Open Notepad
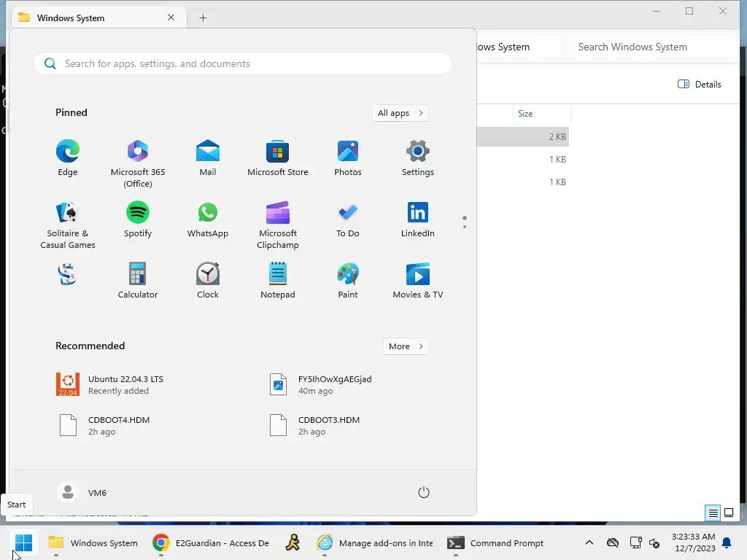 coord(278,281)
